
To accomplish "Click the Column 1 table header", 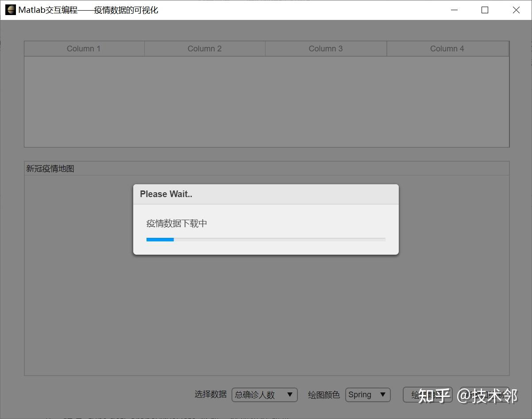I will pos(84,48).
